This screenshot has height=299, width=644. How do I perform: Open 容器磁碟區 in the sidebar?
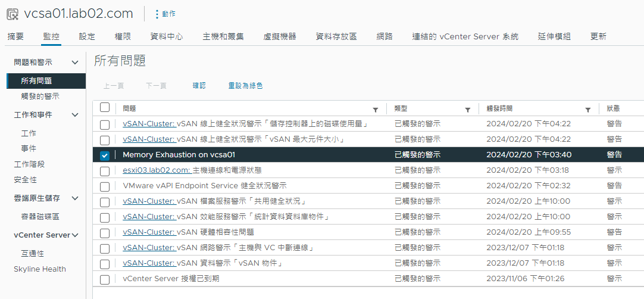(40, 216)
